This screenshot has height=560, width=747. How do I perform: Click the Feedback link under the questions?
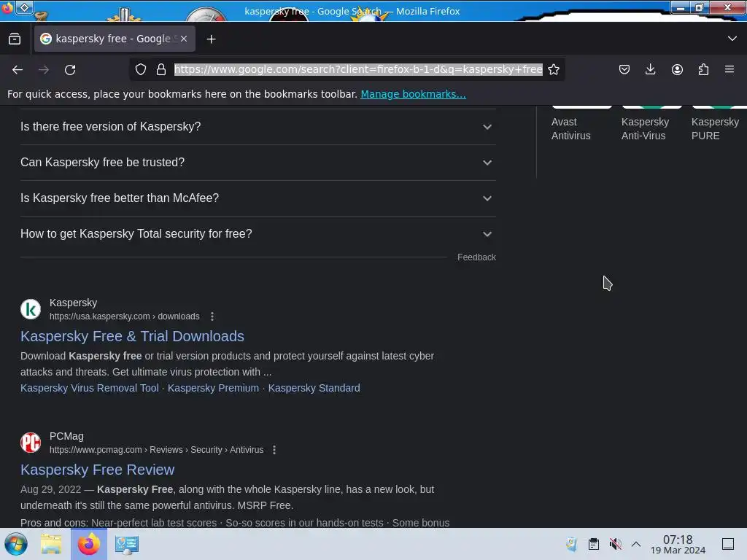click(476, 257)
